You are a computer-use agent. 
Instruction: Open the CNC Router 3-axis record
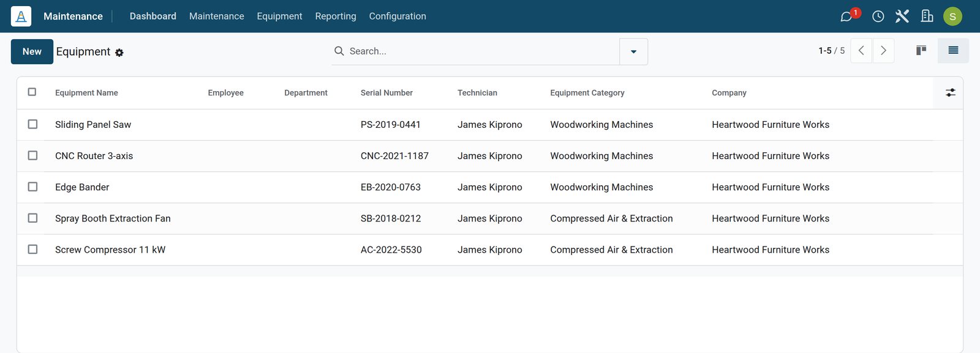coord(94,156)
